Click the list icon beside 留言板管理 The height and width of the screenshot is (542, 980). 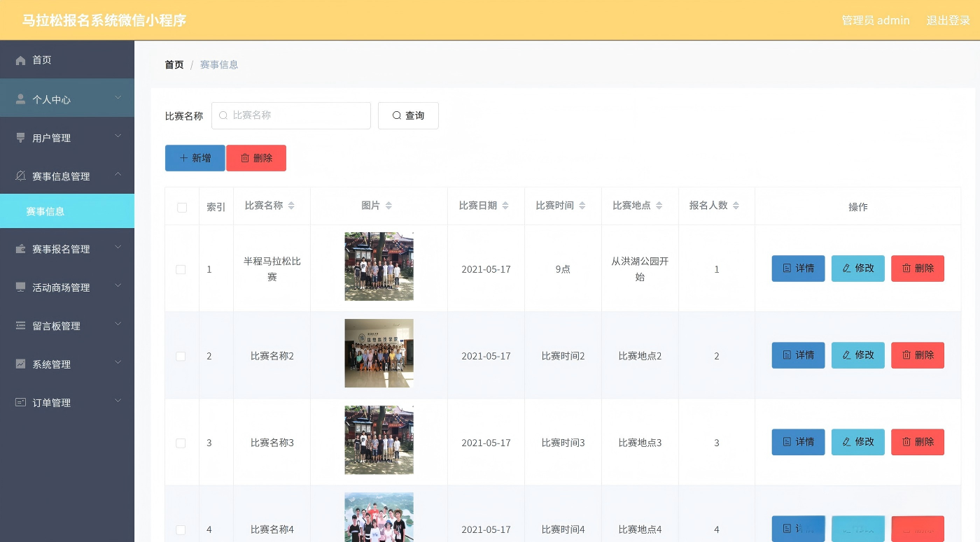(21, 326)
